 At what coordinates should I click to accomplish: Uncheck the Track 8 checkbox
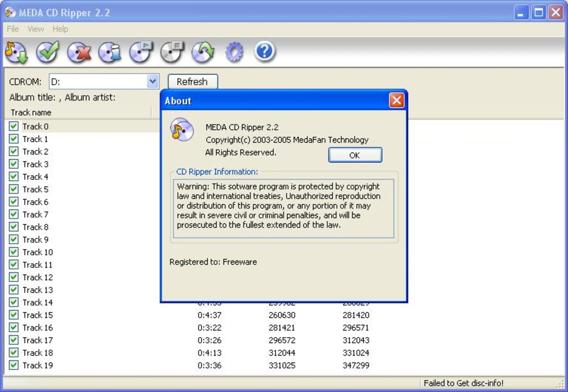point(14,227)
